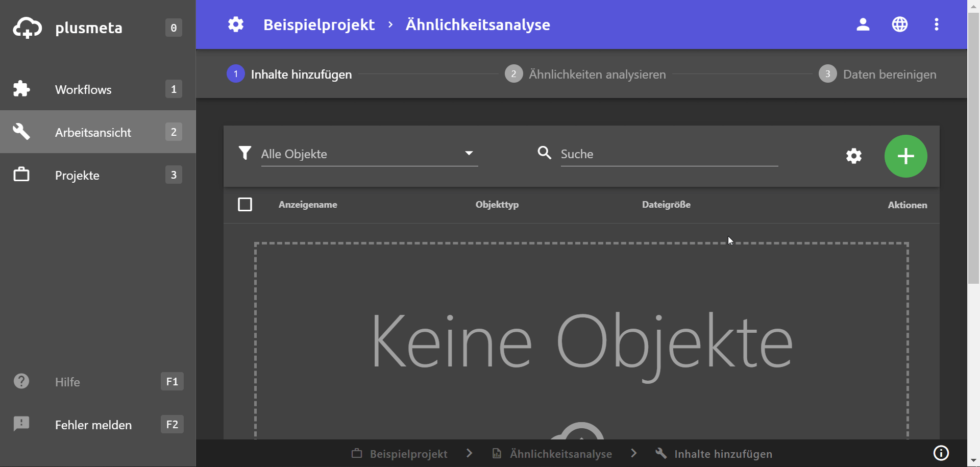
Task: Click the footer wrench icon
Action: point(661,453)
